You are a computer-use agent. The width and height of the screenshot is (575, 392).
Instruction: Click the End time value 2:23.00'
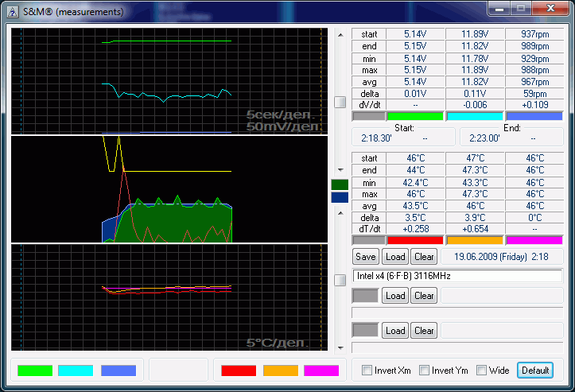(484, 138)
